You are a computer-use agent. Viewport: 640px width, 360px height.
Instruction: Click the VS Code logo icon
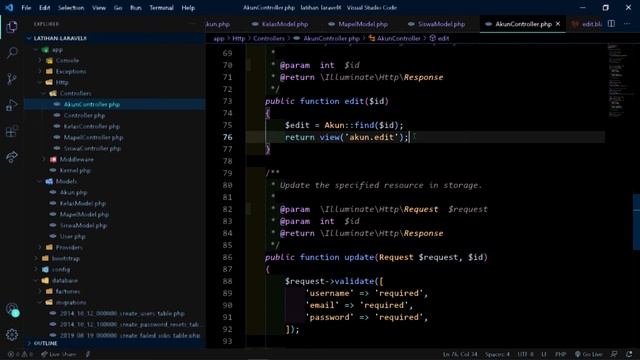[9, 7]
